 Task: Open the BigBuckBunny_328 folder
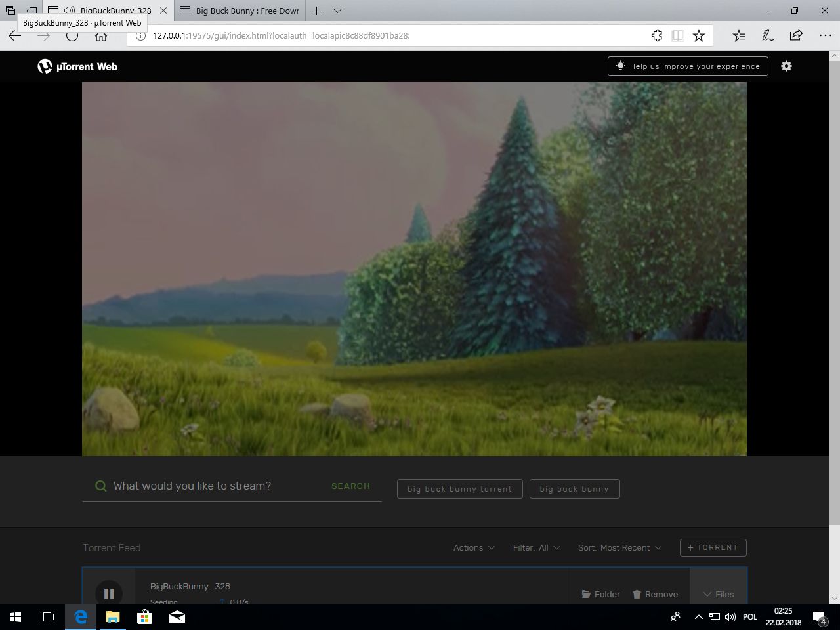pos(600,594)
